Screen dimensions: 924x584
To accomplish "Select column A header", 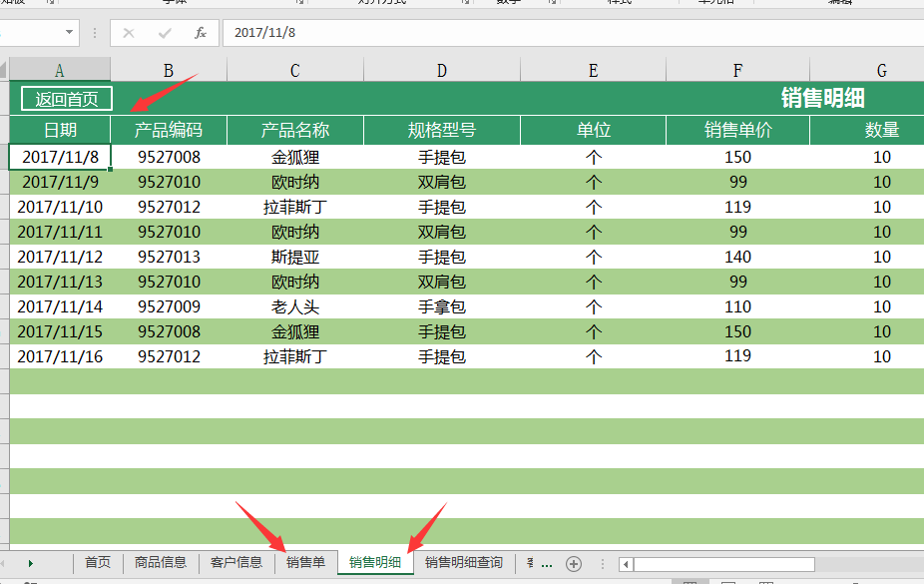I will 60,70.
